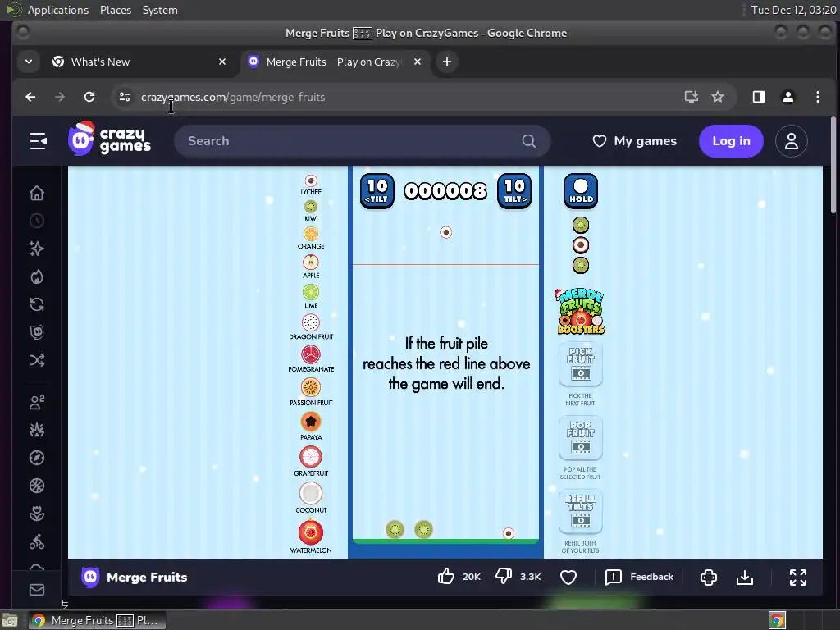Click the search magnifier icon
Image resolution: width=840 pixels, height=630 pixels.
[529, 141]
